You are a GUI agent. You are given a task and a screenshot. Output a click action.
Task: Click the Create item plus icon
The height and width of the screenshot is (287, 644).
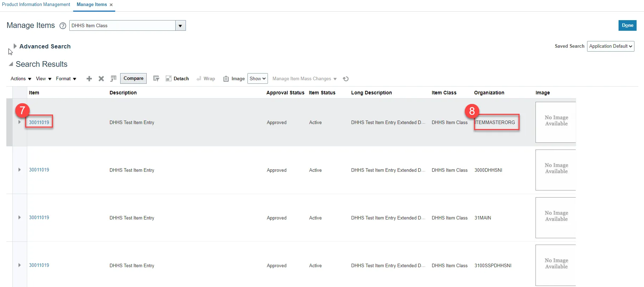click(89, 79)
